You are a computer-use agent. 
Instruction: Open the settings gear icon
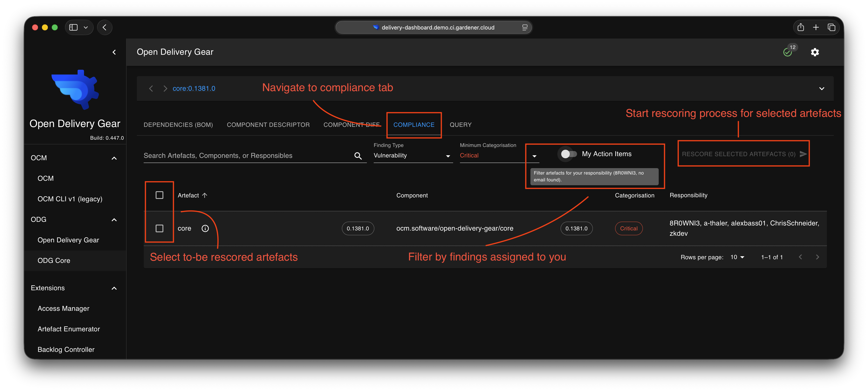(814, 52)
